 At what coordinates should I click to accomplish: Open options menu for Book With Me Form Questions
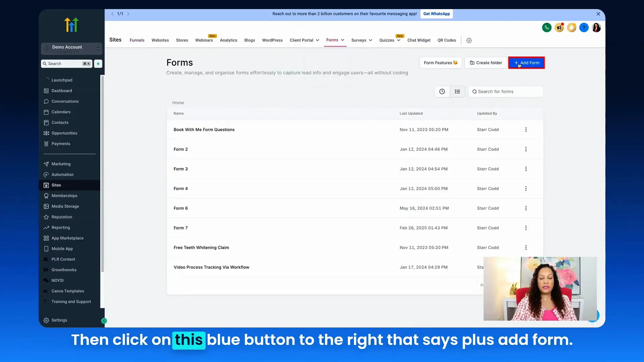(526, 130)
